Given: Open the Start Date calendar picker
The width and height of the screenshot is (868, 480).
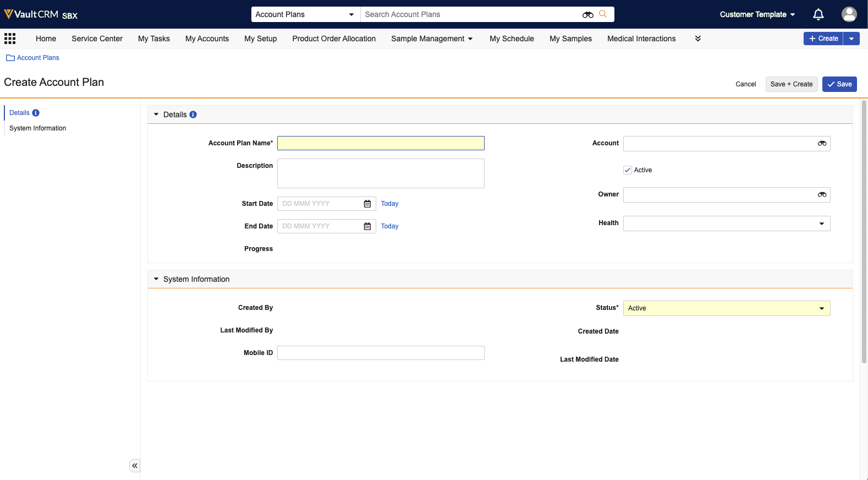Looking at the screenshot, I should pos(367,204).
